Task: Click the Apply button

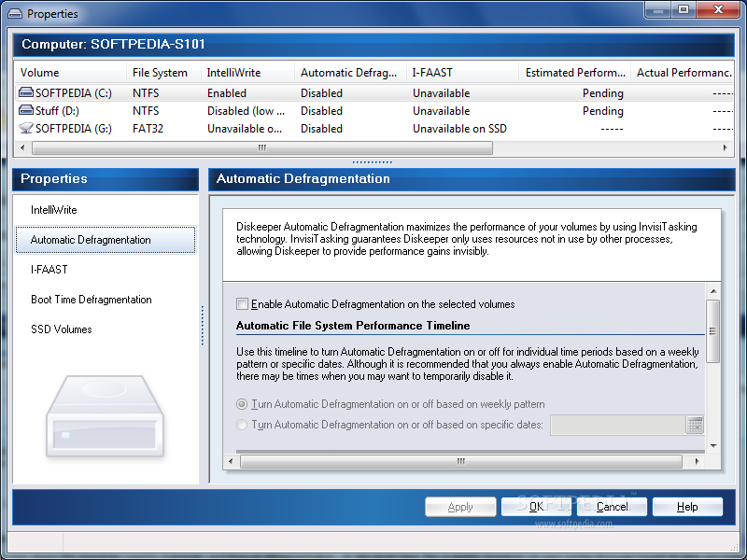Action: pyautogui.click(x=460, y=507)
